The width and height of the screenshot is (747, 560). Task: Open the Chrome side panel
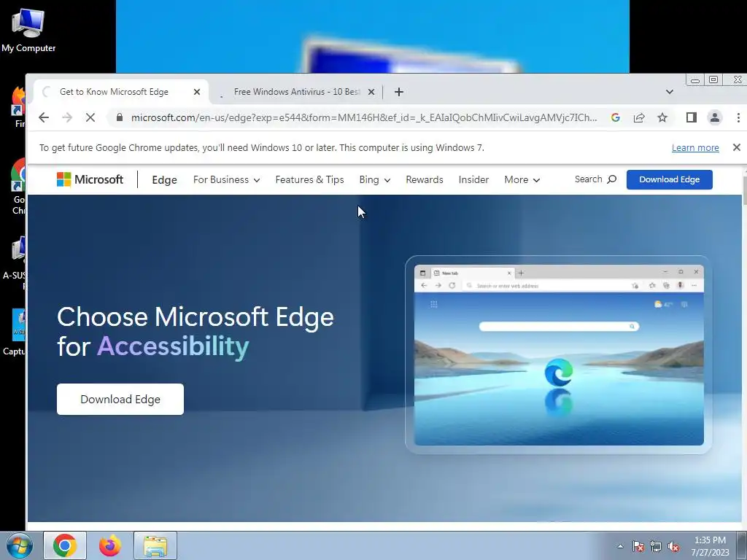click(x=692, y=117)
